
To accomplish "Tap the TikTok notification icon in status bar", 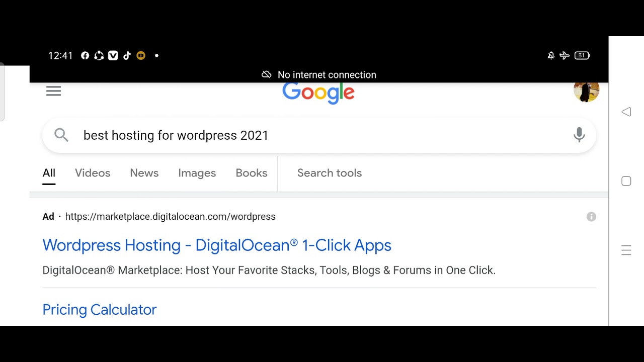I will click(x=127, y=56).
